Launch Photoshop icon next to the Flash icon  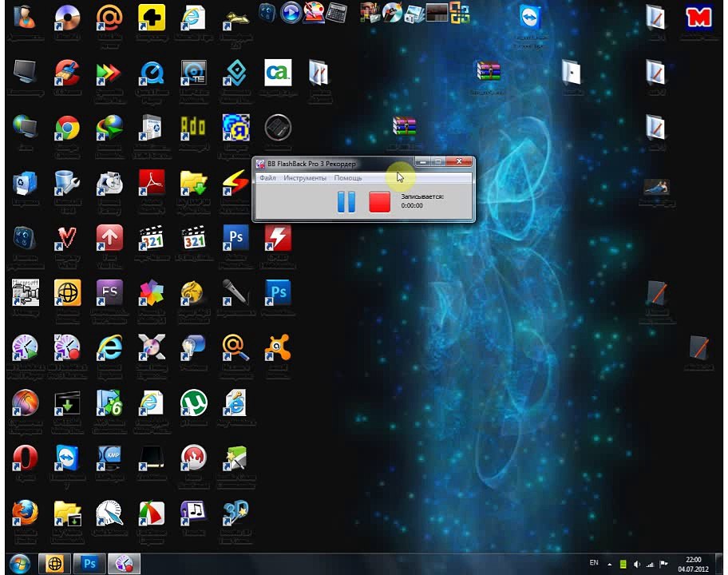pyautogui.click(x=235, y=238)
